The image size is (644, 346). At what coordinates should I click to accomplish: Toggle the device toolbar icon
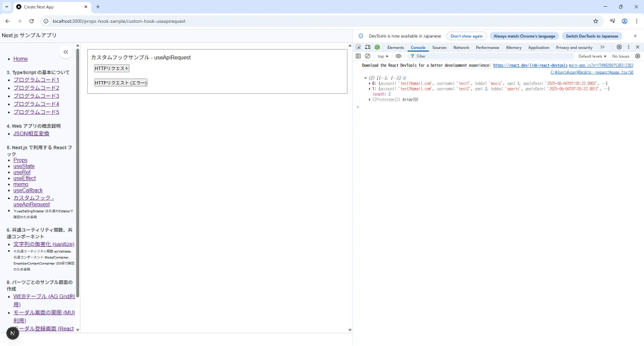click(x=368, y=47)
